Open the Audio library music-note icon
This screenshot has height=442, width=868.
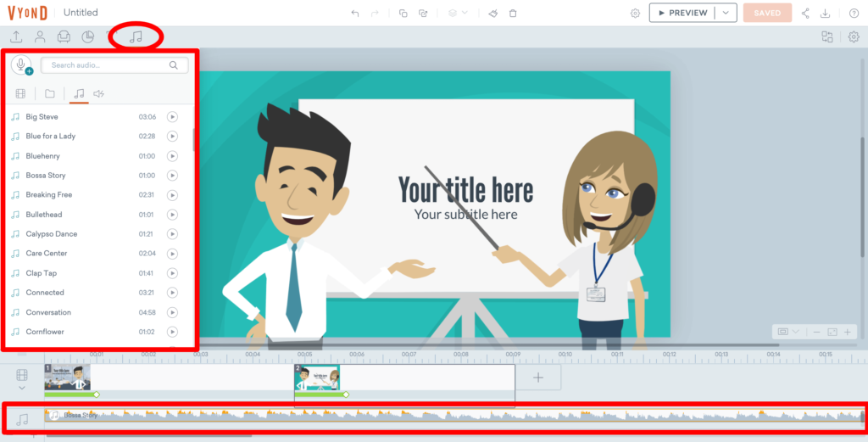click(x=136, y=37)
